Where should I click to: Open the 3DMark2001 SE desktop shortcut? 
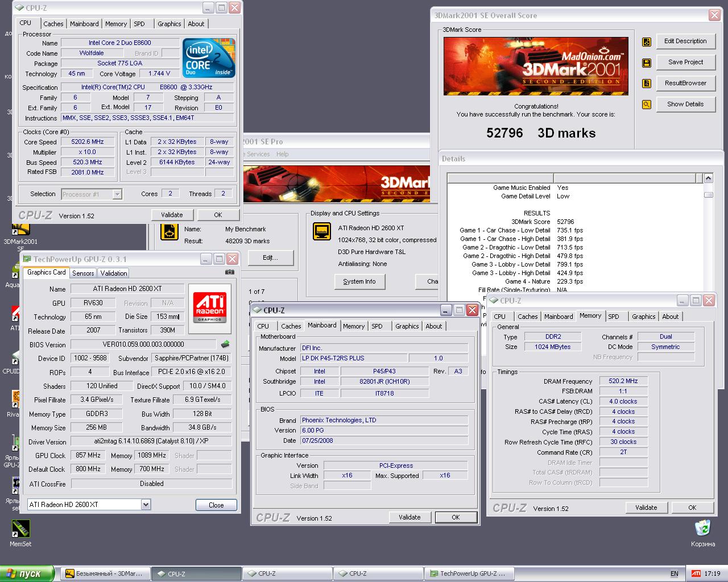20,236
